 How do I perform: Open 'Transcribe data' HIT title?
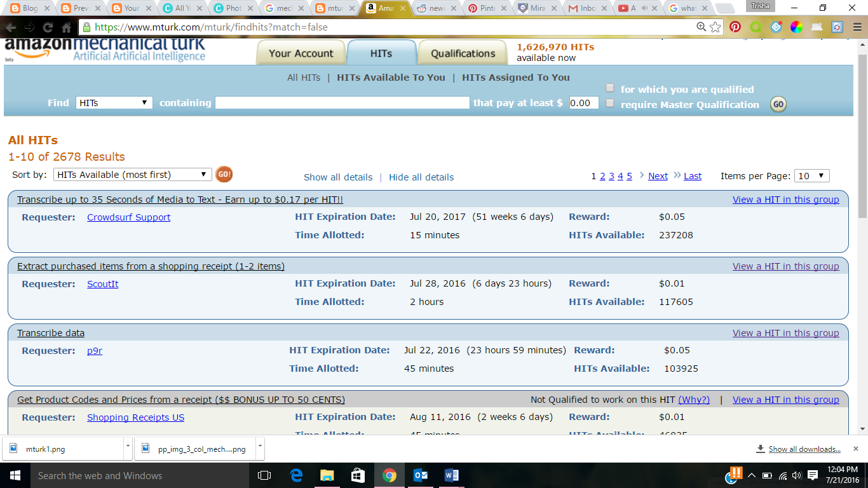(51, 333)
